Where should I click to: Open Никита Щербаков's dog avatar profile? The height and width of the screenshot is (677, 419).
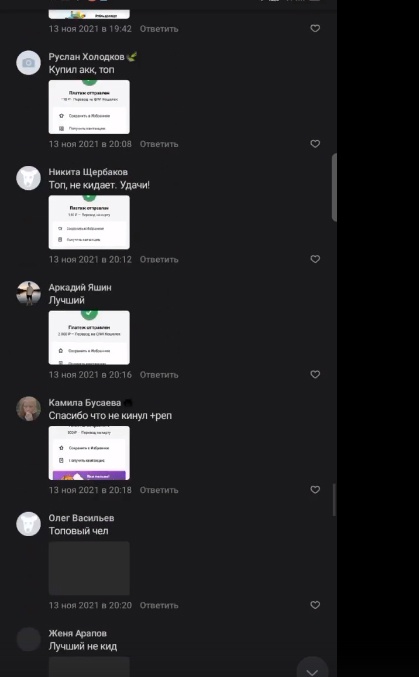tap(29, 178)
